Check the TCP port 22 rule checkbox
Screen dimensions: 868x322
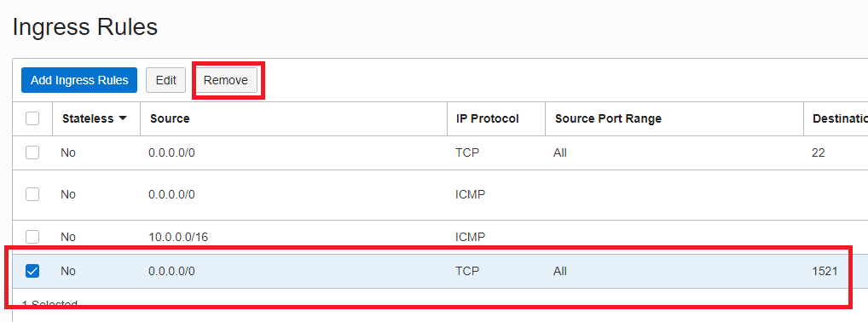tap(32, 152)
